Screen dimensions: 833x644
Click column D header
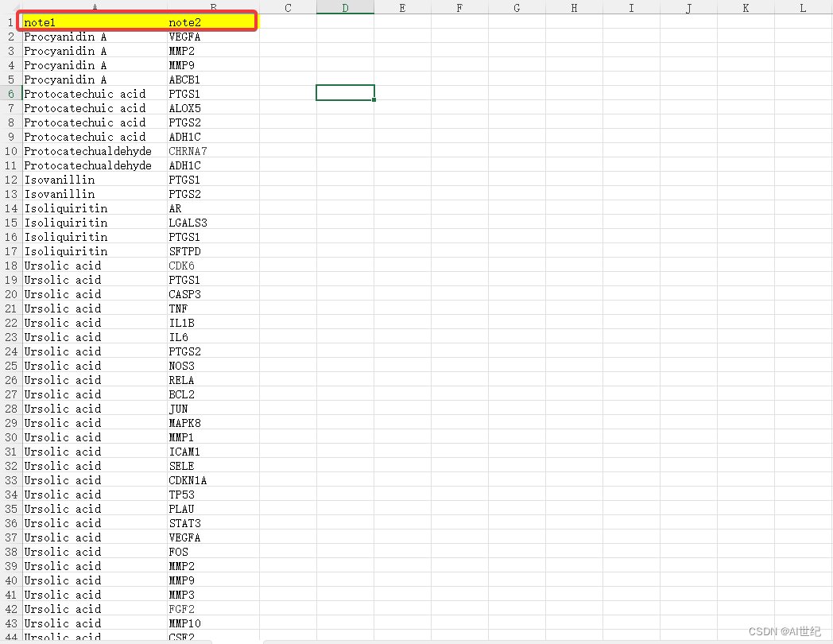(x=345, y=7)
